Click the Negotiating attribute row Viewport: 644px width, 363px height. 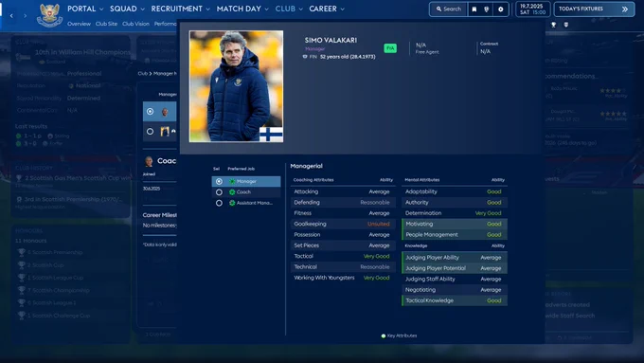(x=454, y=290)
